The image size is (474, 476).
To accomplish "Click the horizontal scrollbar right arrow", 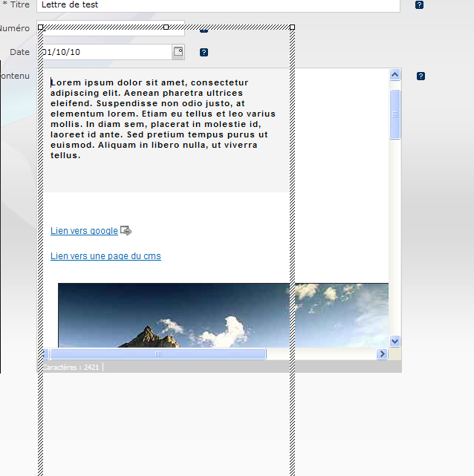I will coord(382,354).
